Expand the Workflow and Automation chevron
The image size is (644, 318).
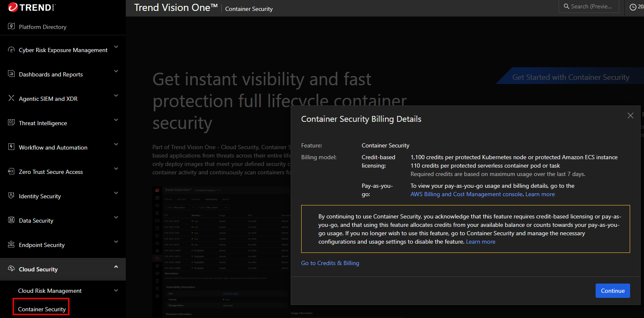click(x=116, y=145)
